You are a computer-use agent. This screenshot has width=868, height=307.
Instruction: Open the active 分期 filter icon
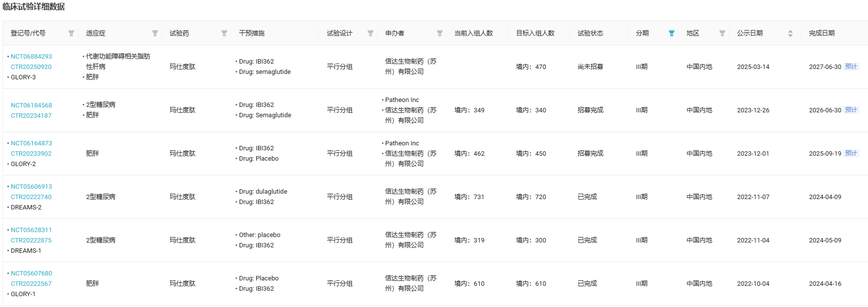point(671,33)
